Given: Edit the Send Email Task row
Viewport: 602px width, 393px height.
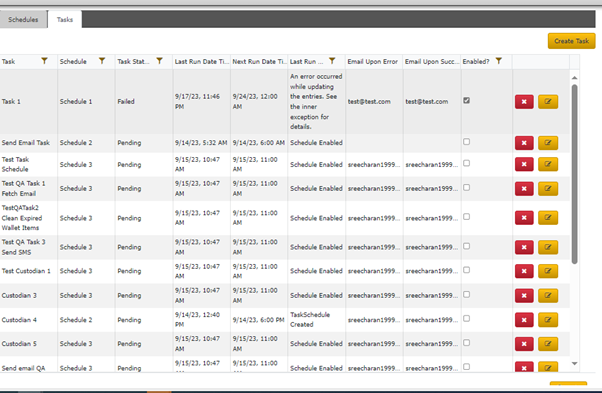Looking at the screenshot, I should click(x=548, y=143).
